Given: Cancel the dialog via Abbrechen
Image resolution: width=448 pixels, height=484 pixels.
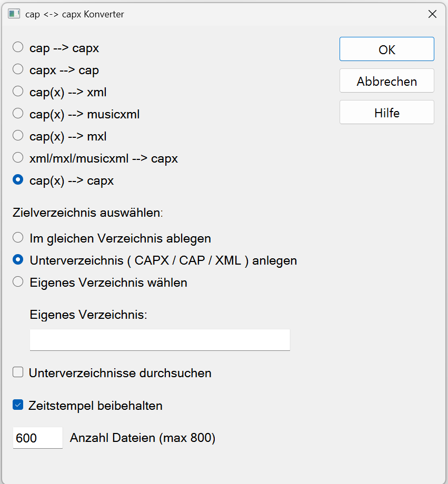Looking at the screenshot, I should coord(386,80).
